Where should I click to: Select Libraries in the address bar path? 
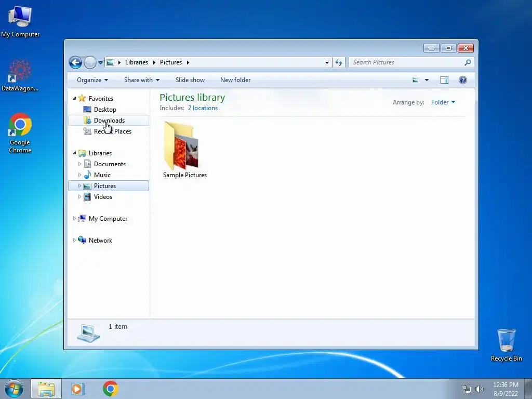pyautogui.click(x=137, y=62)
